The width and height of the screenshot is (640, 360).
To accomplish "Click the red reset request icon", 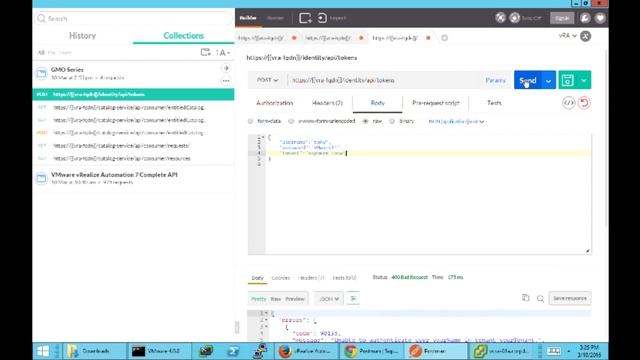I will pyautogui.click(x=584, y=103).
